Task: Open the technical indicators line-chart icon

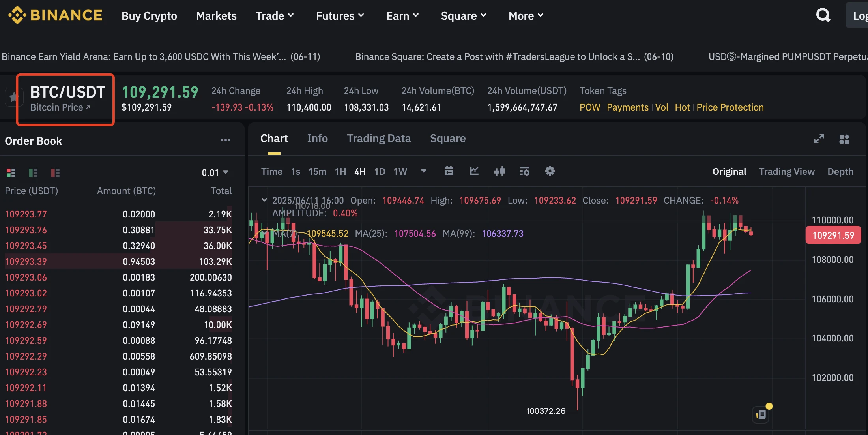Action: pos(474,171)
